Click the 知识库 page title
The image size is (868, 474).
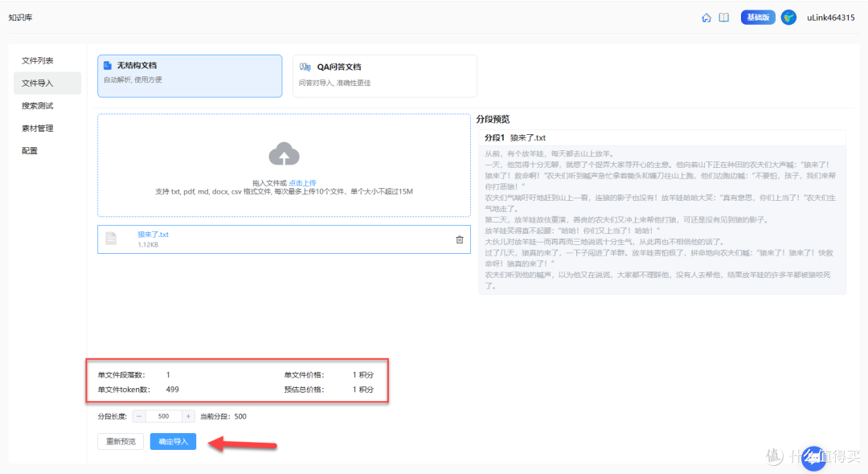[x=20, y=18]
